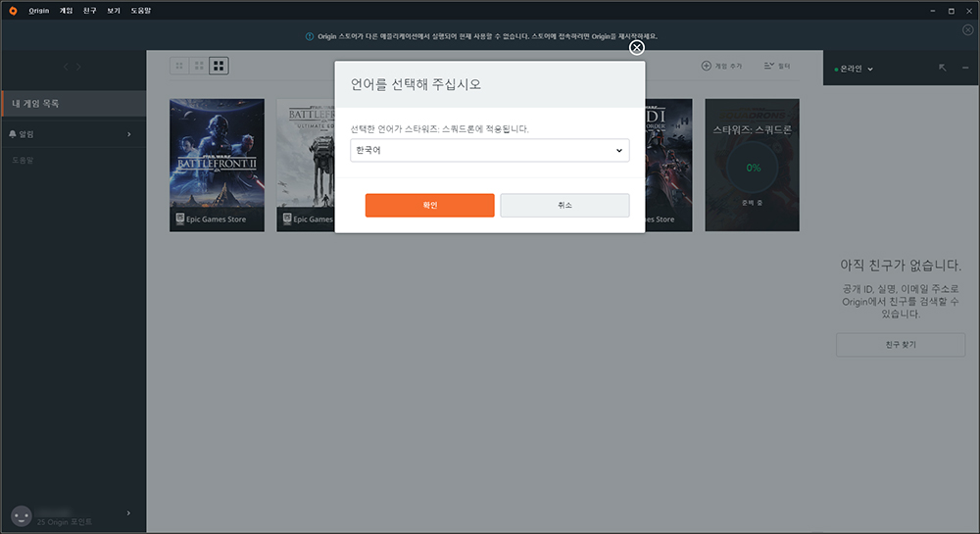The height and width of the screenshot is (534, 980).
Task: Dismiss the store notification banner
Action: point(967,29)
